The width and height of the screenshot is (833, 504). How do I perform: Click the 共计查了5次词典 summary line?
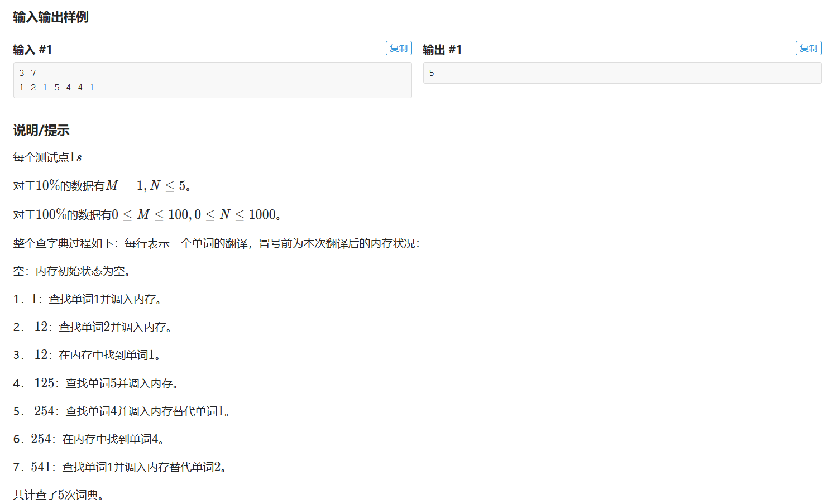point(57,496)
